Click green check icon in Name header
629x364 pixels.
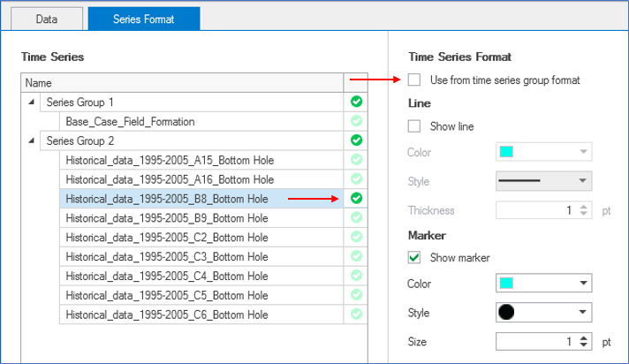click(x=356, y=82)
